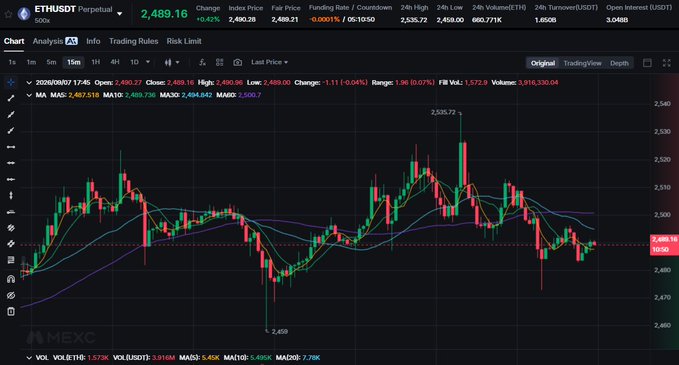
Task: Add ETHUSDT to favorites with the star icon
Action: (x=8, y=14)
